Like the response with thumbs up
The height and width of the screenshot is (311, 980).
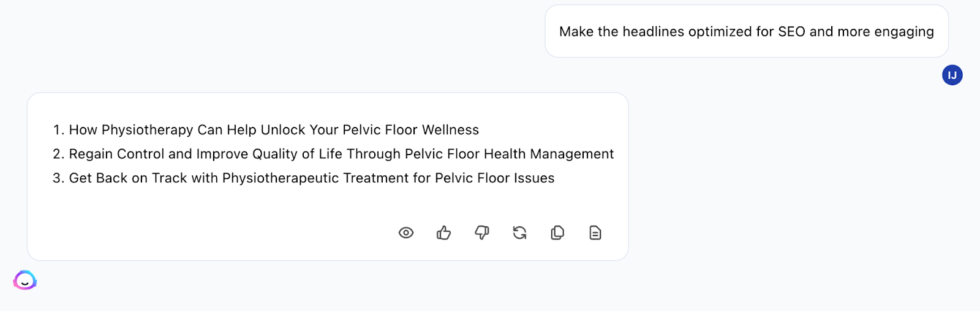[x=444, y=233]
